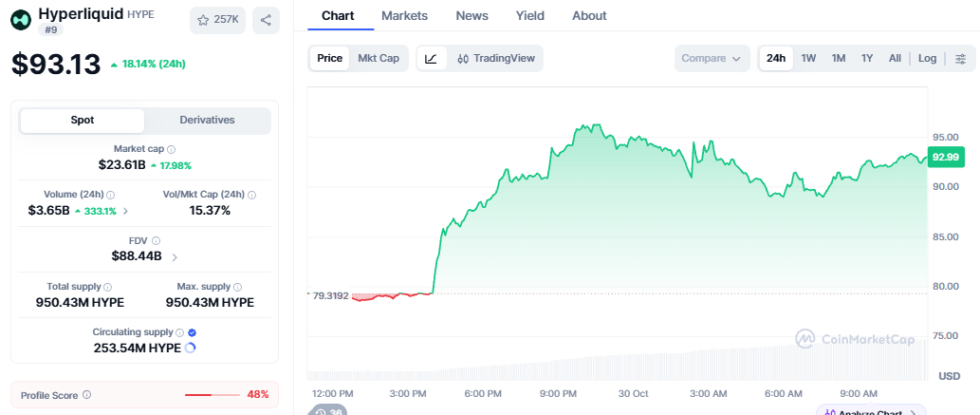Open the Market cap info icon

[x=172, y=149]
